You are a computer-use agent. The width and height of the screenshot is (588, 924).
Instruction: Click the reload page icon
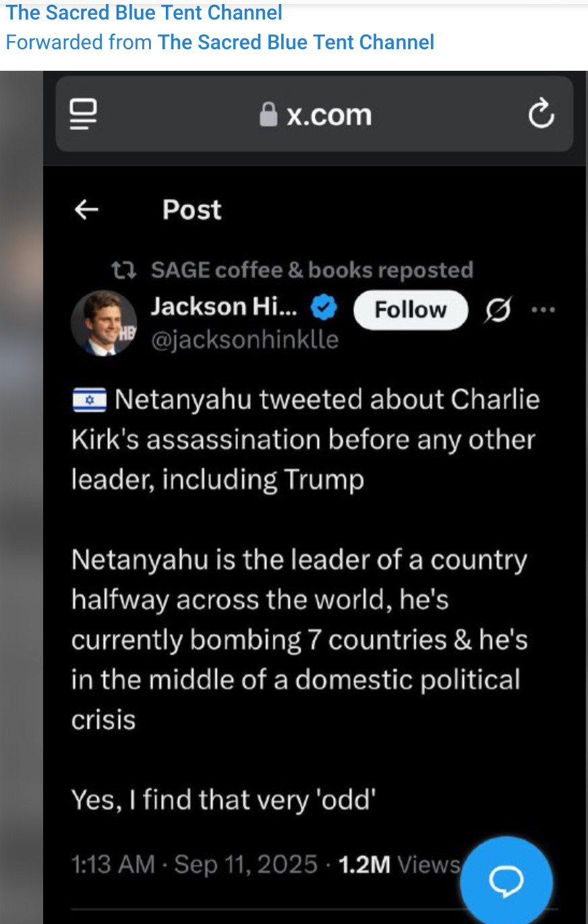541,114
